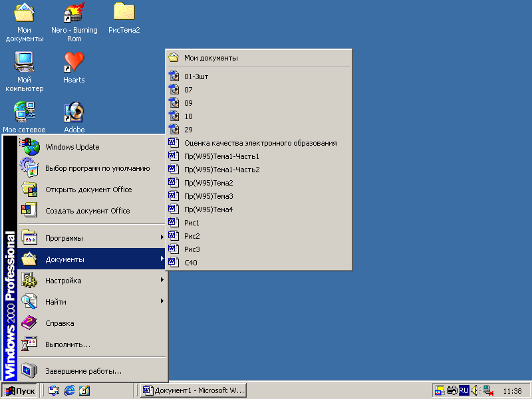The image size is (532, 399).
Task: Select Создать документ Office menu entry
Action: [92, 211]
